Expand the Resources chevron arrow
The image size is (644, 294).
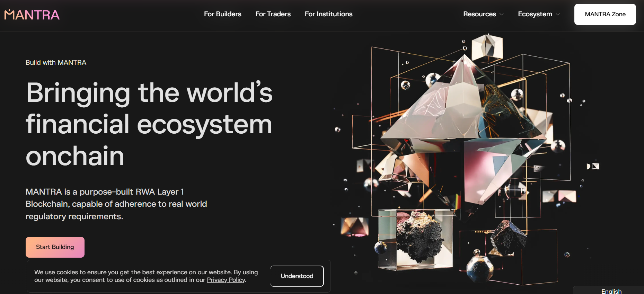[501, 15]
